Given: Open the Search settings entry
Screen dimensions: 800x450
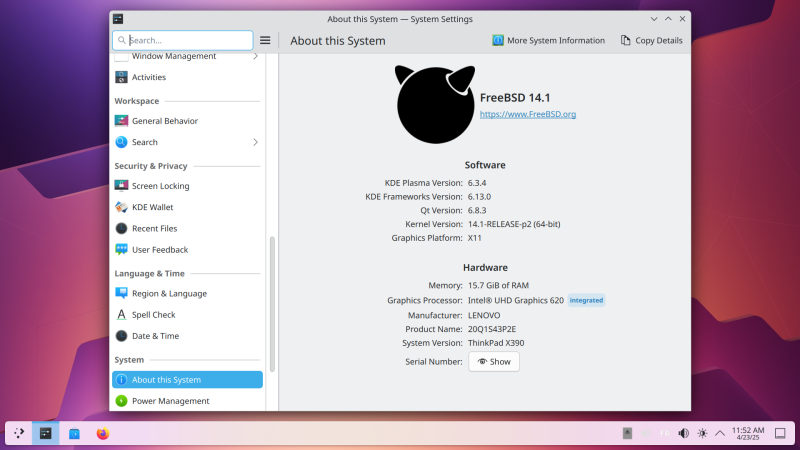Looking at the screenshot, I should pos(187,142).
